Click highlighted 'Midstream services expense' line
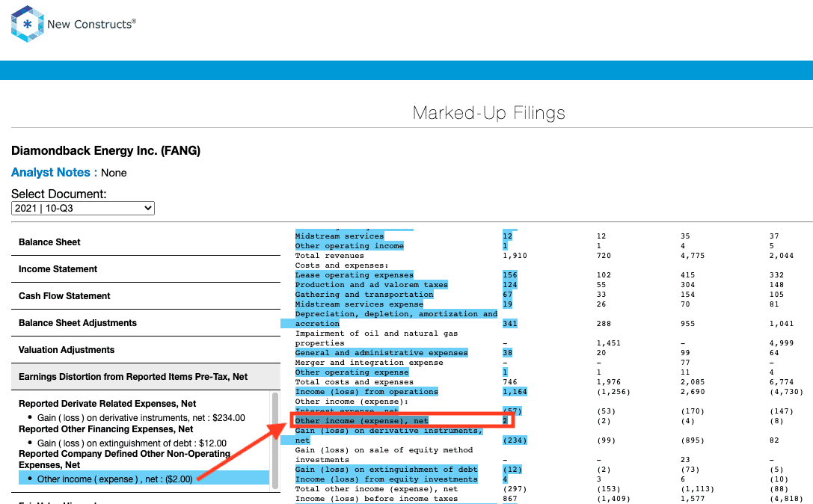 point(359,304)
